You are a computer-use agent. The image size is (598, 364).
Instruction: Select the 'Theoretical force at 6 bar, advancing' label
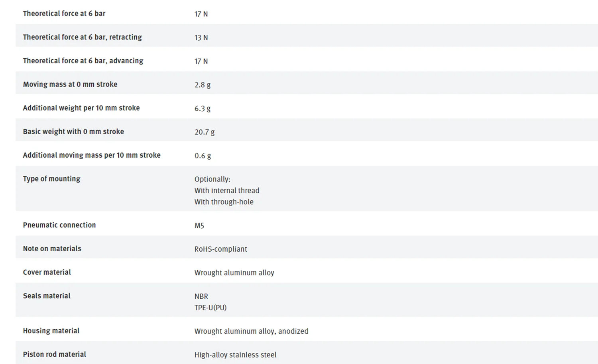coord(83,61)
